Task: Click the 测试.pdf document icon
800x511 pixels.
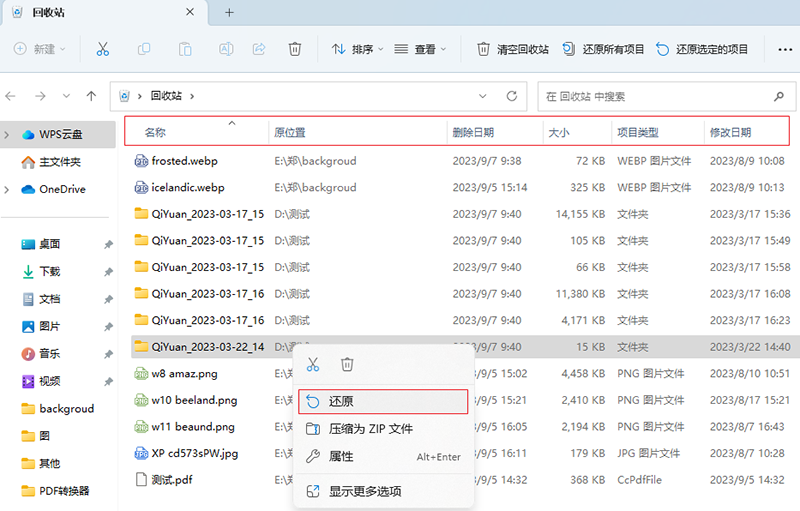Action: tap(141, 480)
